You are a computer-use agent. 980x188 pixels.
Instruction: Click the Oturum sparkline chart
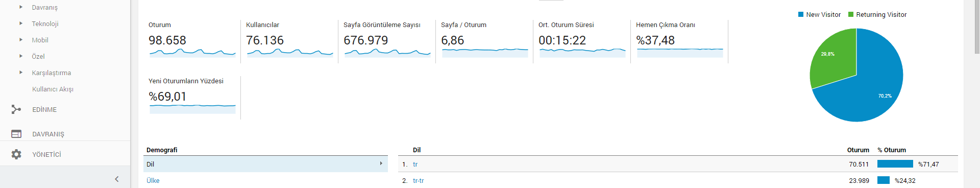click(192, 53)
